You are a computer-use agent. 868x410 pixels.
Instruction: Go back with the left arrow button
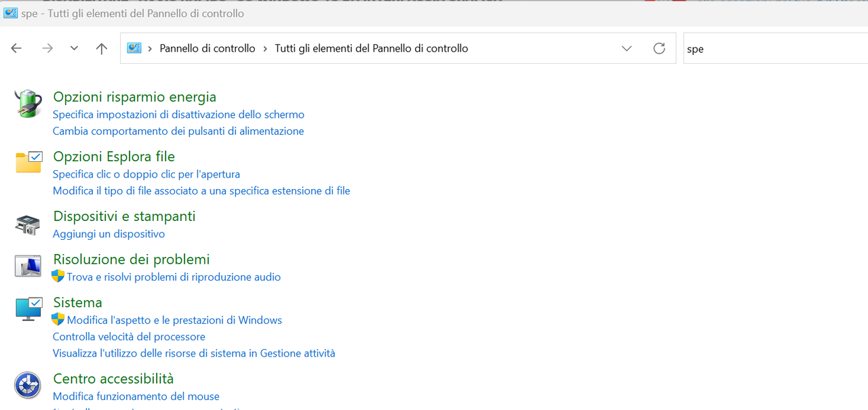16,48
